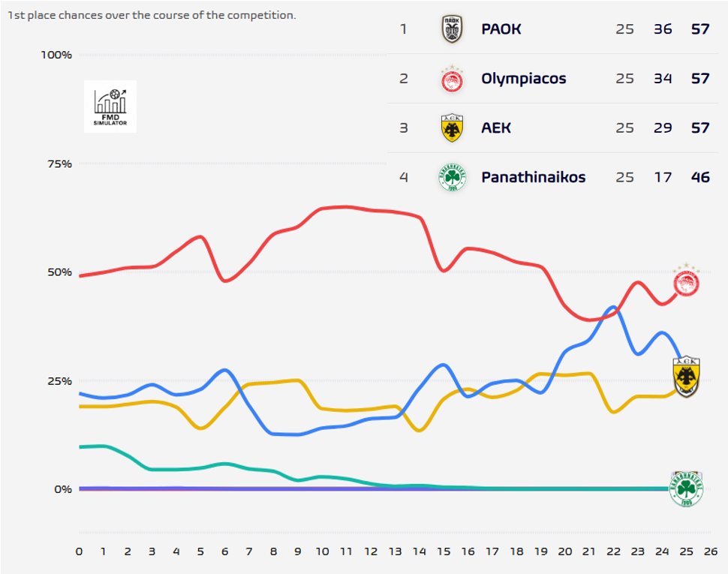The height and width of the screenshot is (574, 728).
Task: Click the 100% label on the y-axis
Action: pyautogui.click(x=56, y=55)
